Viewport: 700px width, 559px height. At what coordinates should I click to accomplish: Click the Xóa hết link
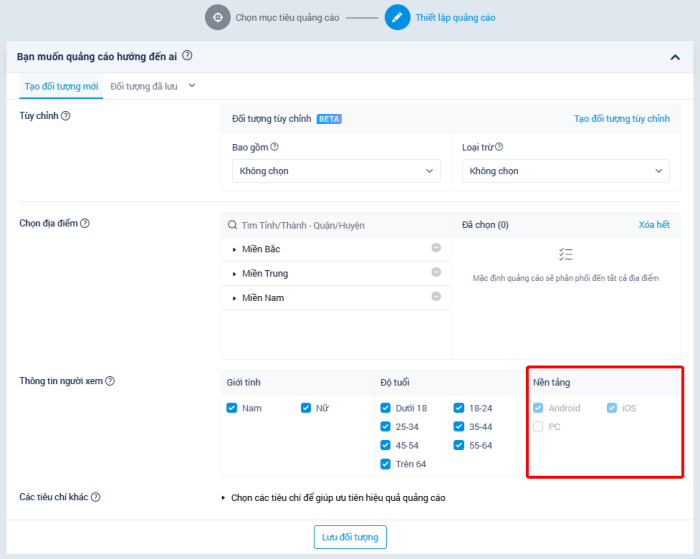tap(654, 225)
